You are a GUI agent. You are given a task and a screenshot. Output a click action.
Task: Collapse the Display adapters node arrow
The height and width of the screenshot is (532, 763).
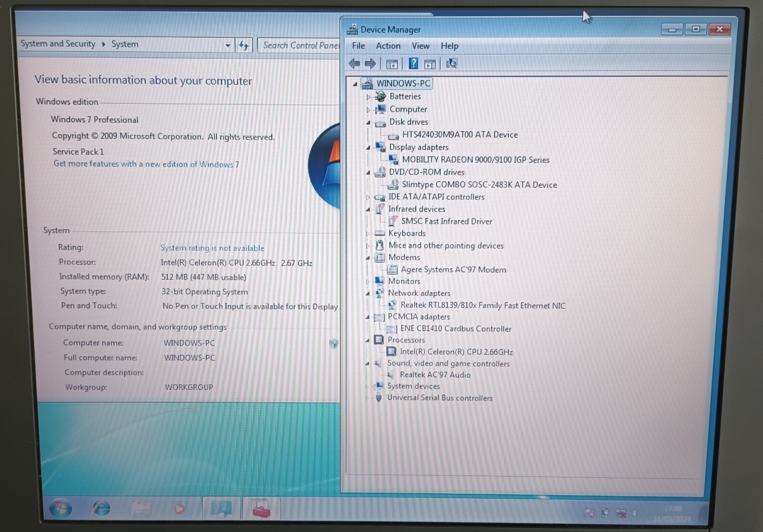tap(368, 148)
